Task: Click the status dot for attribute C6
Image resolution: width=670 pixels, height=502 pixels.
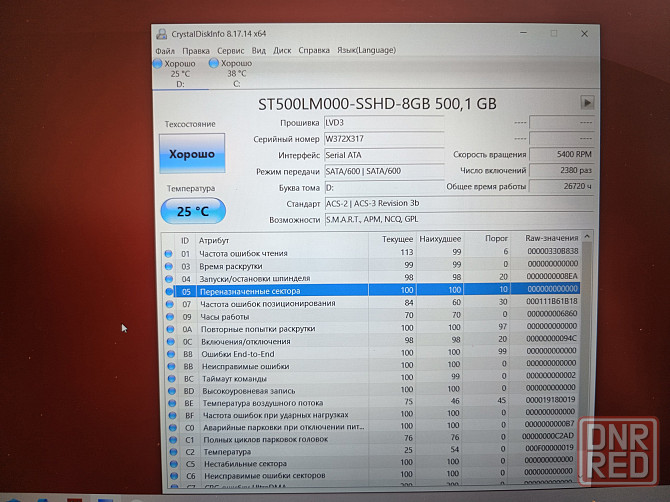Action: coord(174,476)
